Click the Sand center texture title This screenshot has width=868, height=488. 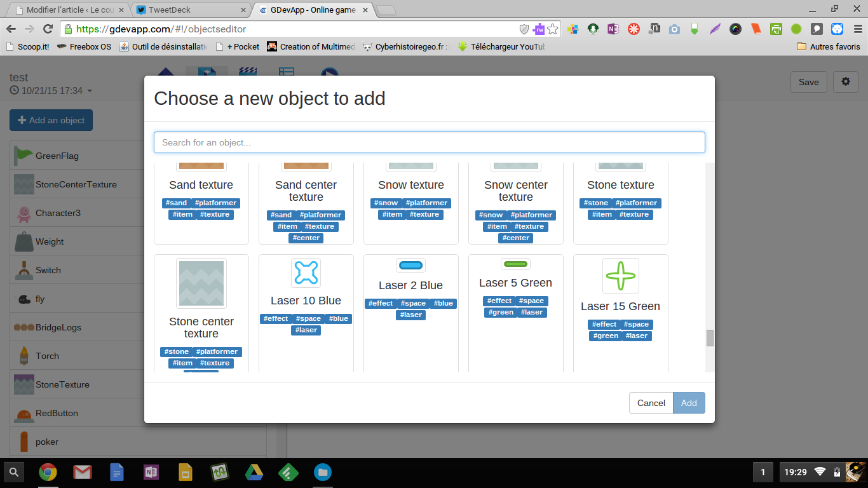(x=306, y=191)
